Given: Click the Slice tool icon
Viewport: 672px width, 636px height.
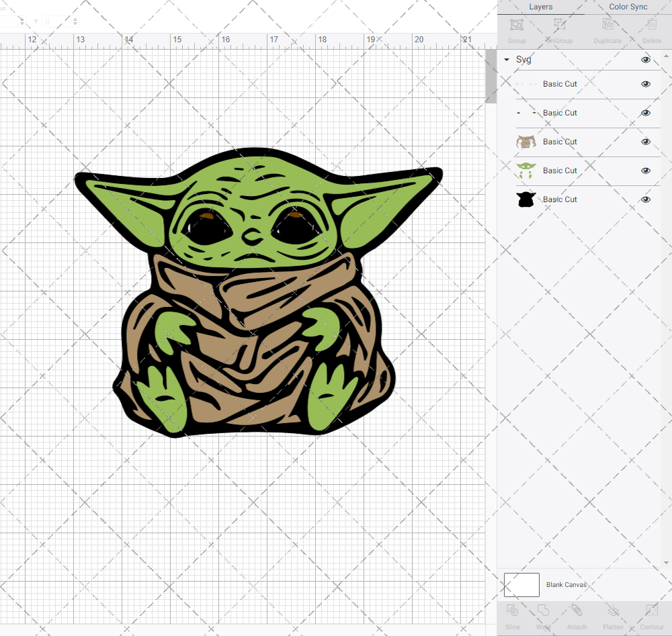Looking at the screenshot, I should pyautogui.click(x=512, y=610).
